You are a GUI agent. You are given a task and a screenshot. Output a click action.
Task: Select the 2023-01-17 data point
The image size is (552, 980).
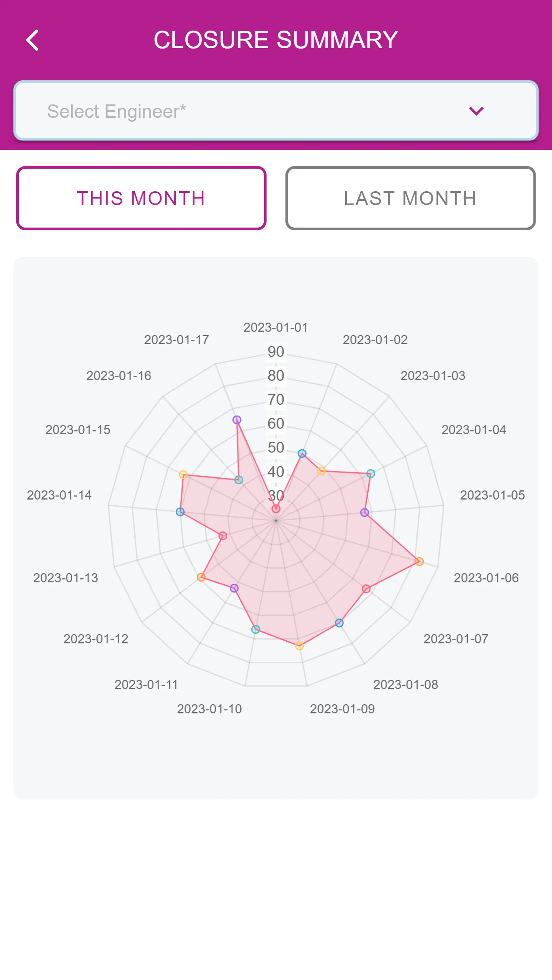click(237, 420)
